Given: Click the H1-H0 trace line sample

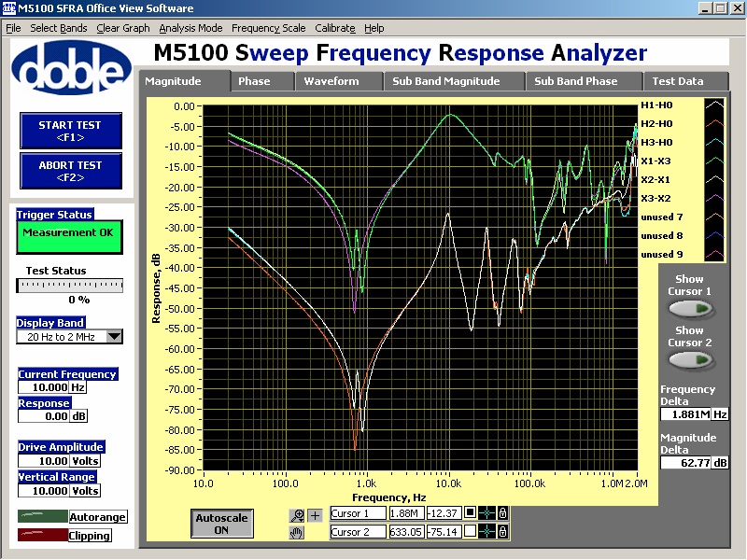Looking at the screenshot, I should [714, 105].
